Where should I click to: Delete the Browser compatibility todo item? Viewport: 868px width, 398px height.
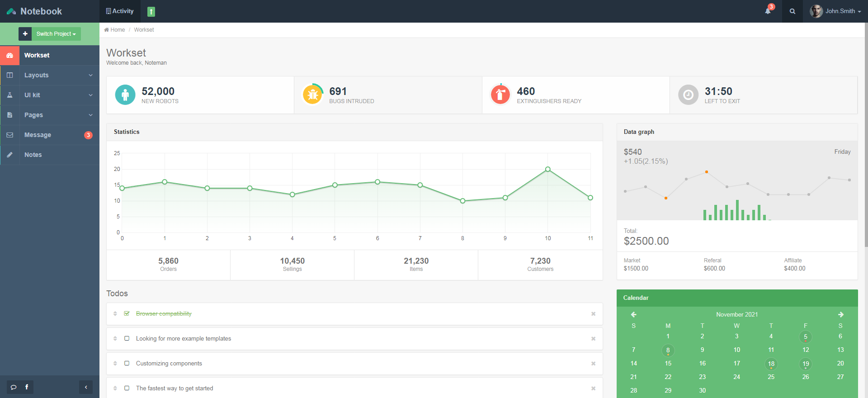click(x=593, y=314)
